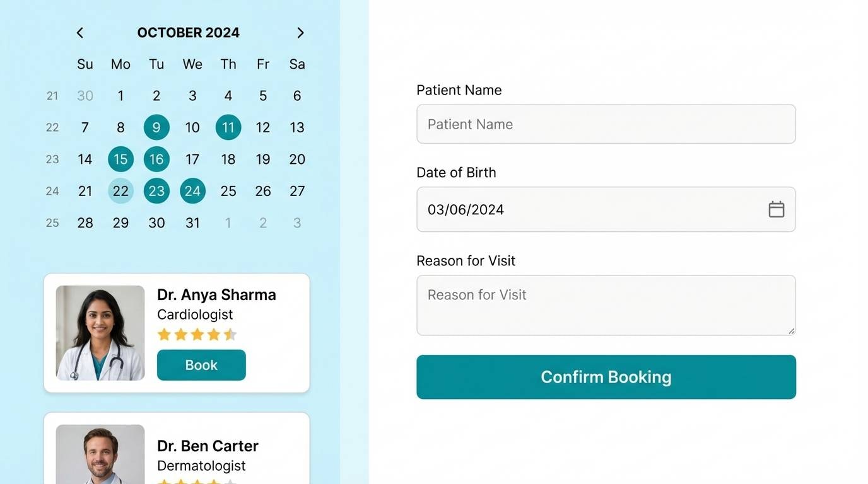The image size is (868, 484).
Task: Click Dr. Ben Carter's profile photo
Action: [x=100, y=455]
